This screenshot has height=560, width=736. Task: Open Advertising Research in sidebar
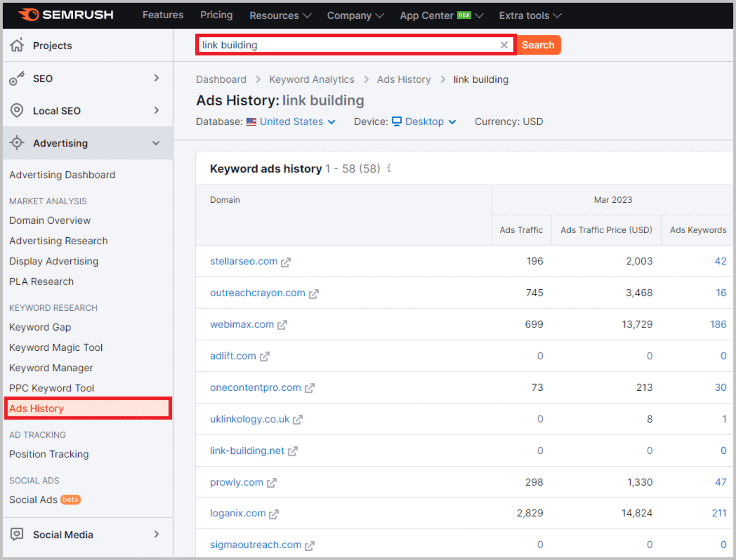point(58,240)
